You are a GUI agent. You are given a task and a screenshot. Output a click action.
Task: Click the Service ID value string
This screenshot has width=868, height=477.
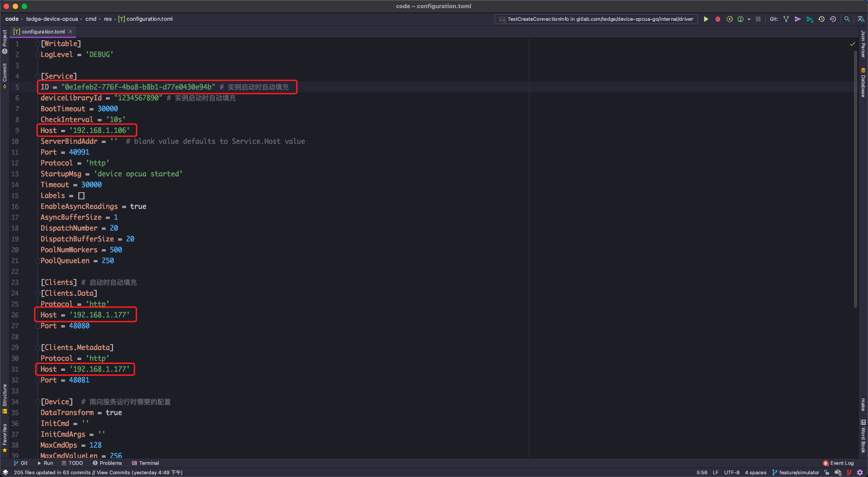[x=138, y=87]
